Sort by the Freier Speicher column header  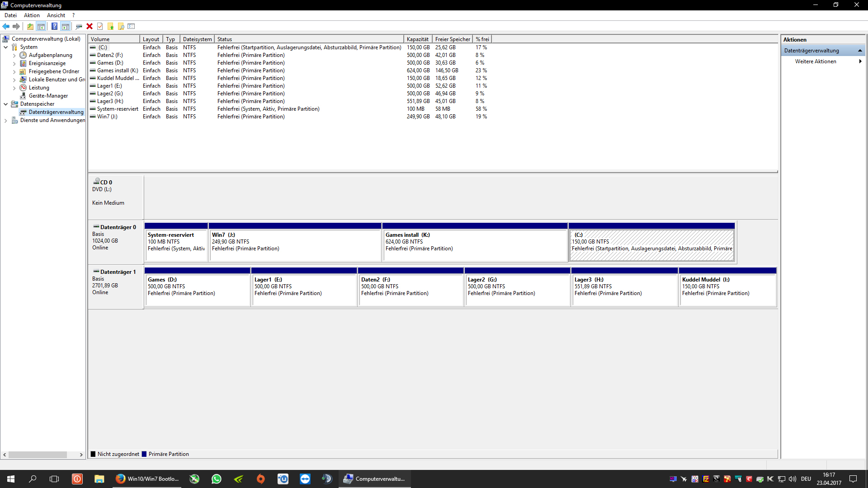[452, 39]
